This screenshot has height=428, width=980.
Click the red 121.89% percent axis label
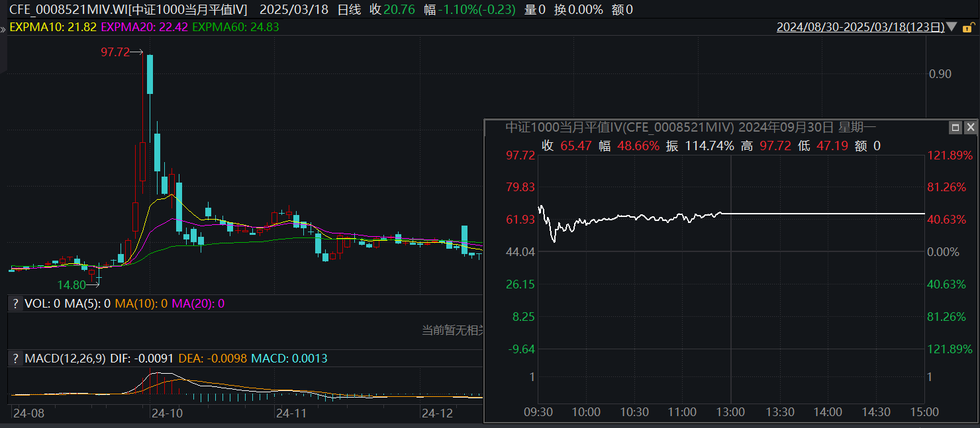950,155
